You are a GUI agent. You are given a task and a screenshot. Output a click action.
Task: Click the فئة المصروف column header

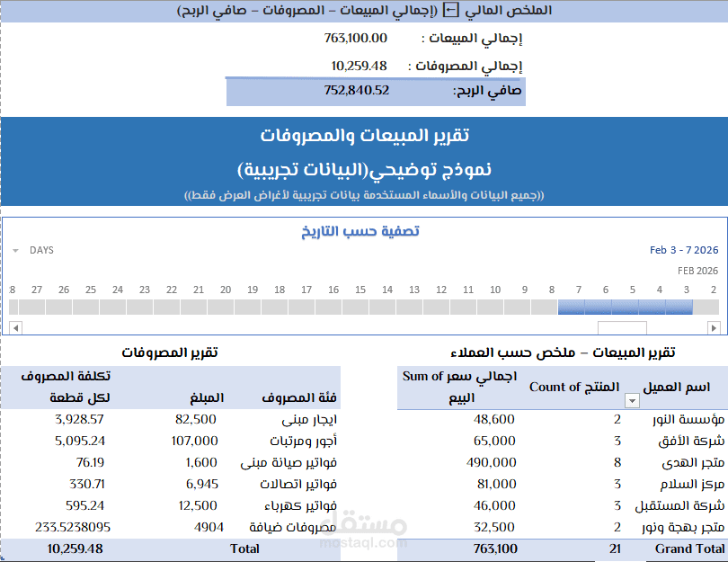[299, 398]
